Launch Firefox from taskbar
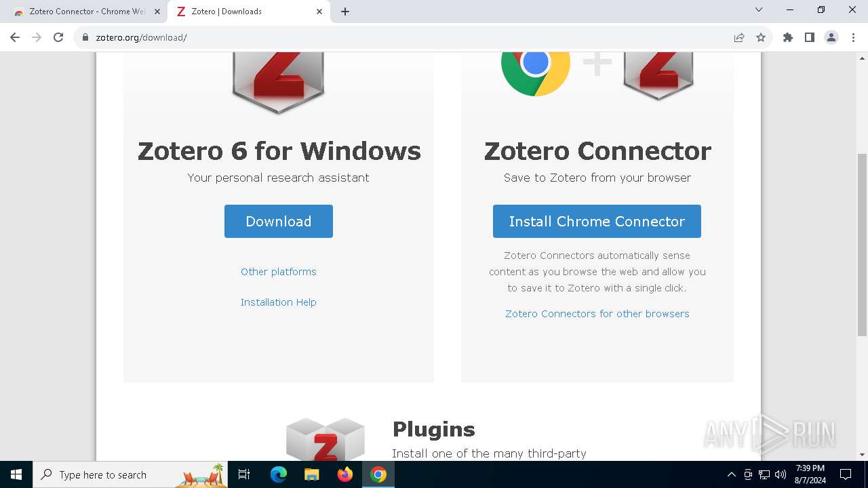Screen dimensions: 868x488 [345, 474]
